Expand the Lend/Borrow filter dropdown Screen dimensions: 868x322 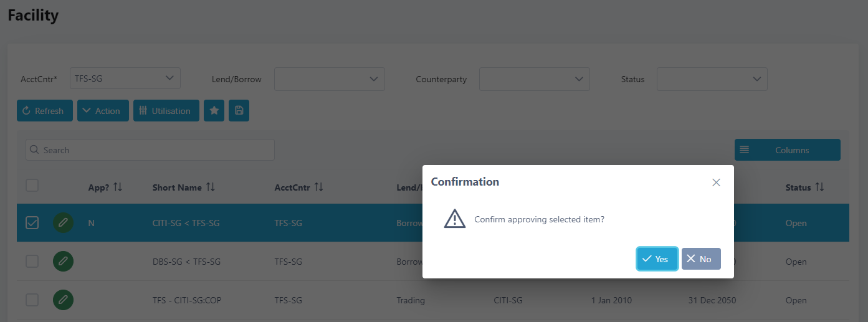pyautogui.click(x=329, y=79)
